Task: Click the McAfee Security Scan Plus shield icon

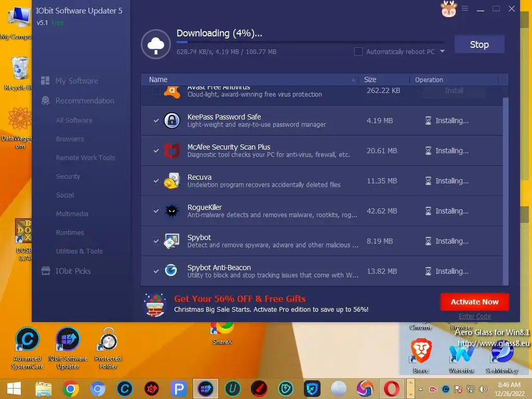Action: [x=171, y=151]
